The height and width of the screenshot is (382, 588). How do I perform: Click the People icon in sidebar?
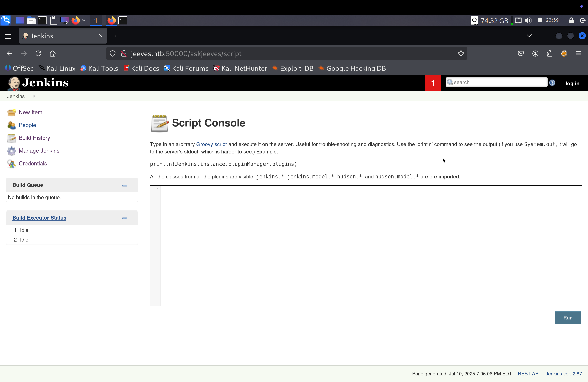click(11, 125)
